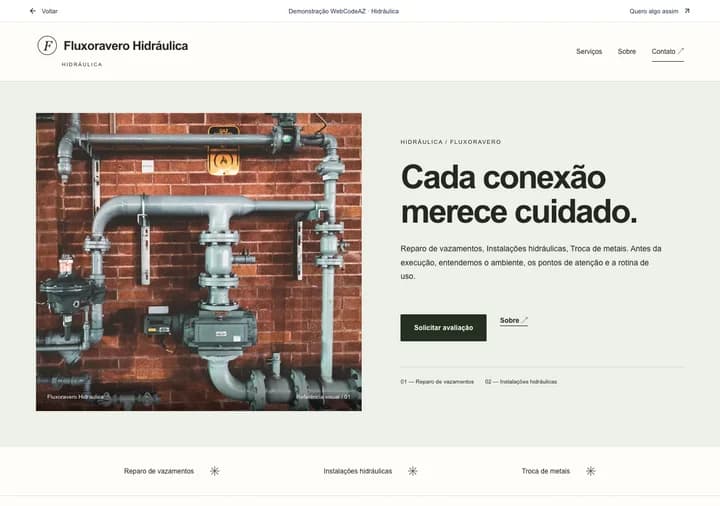This screenshot has height=506, width=720.
Task: Click the arrow icon next to Contato
Action: (681, 51)
